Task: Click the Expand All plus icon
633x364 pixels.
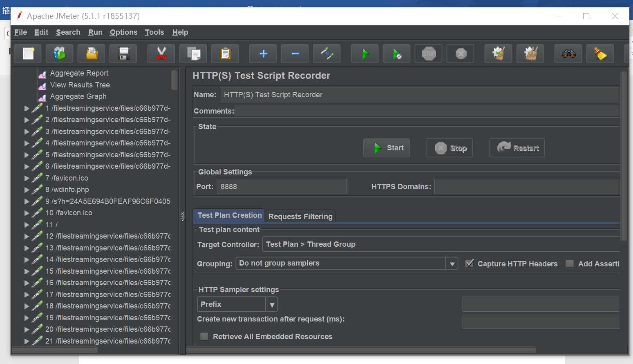Action: 263,54
